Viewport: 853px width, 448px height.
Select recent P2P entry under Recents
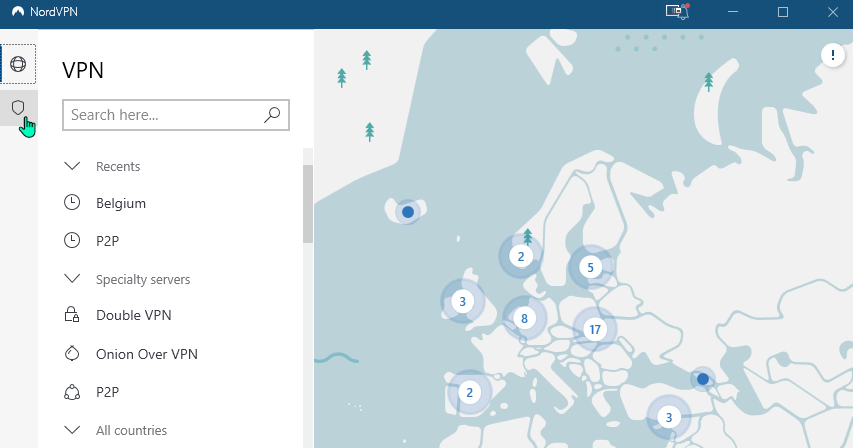point(107,241)
